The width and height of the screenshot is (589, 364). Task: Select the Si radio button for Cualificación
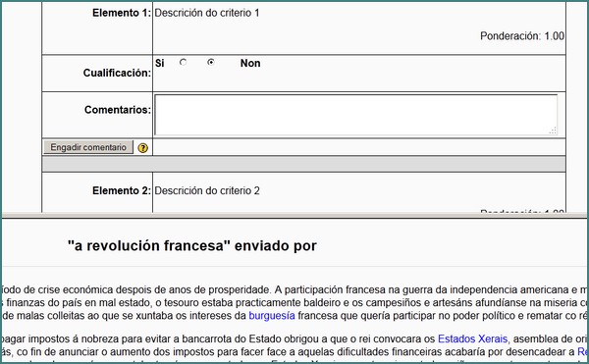point(183,62)
